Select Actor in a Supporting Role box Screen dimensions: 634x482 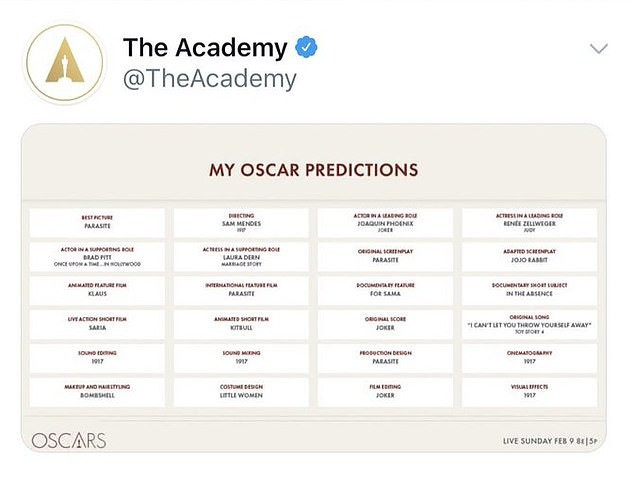pyautogui.click(x=97, y=256)
